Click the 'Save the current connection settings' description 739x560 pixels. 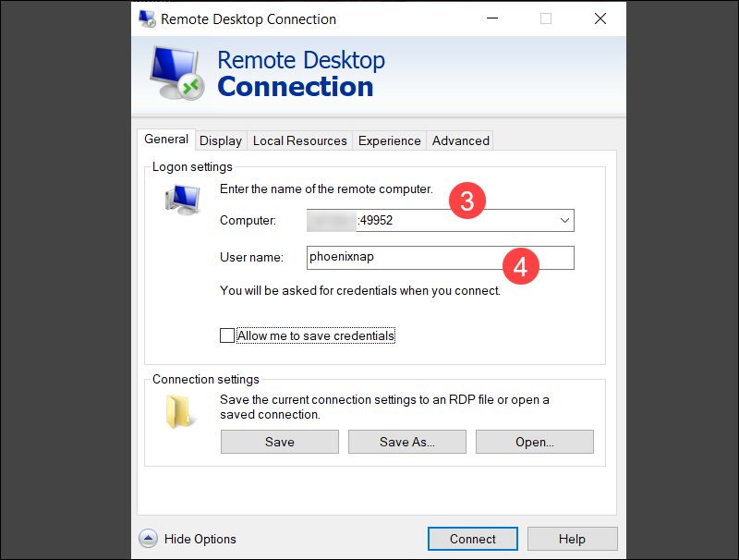click(x=384, y=407)
